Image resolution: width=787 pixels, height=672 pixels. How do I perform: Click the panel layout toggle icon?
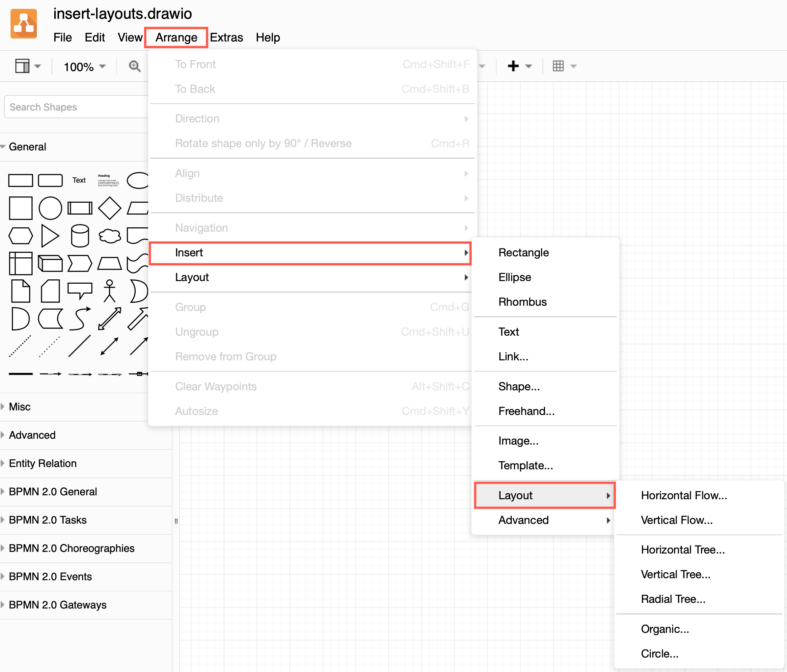[25, 66]
